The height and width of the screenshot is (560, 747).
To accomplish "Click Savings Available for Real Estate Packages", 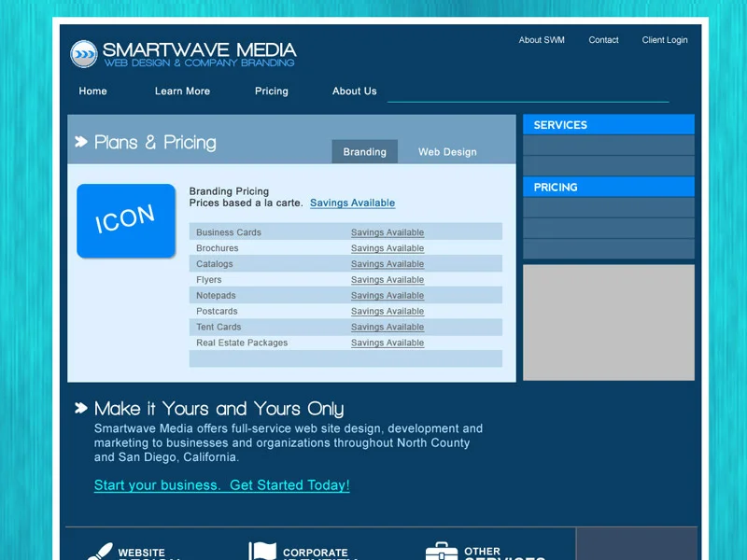I will click(388, 343).
